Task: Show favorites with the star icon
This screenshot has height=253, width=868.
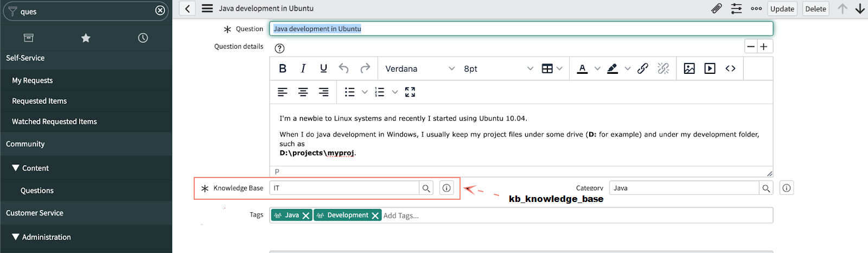Action: click(x=86, y=38)
